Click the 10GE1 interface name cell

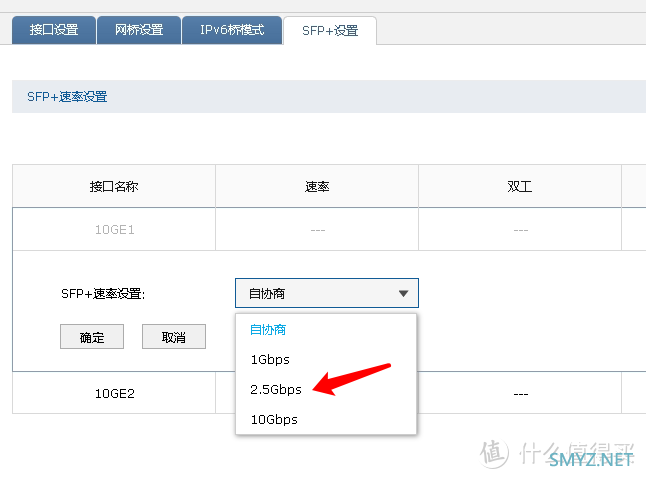click(115, 229)
